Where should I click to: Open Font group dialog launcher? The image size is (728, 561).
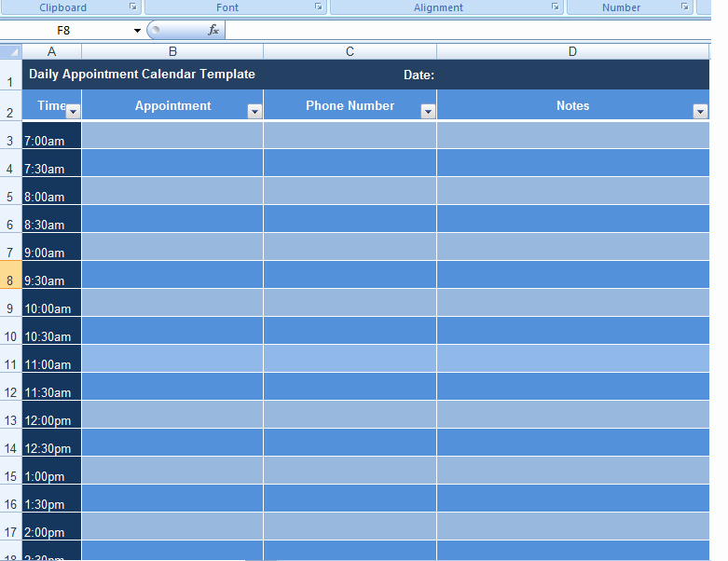[319, 7]
